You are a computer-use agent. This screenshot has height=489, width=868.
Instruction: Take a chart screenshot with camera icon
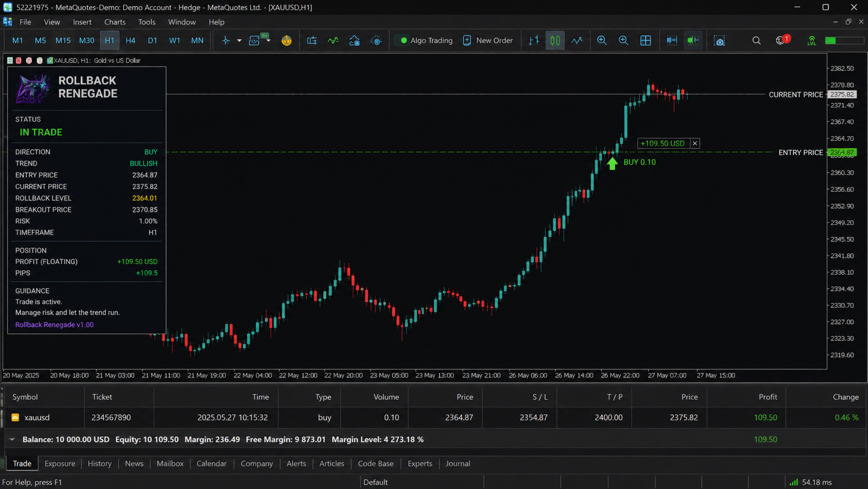point(720,41)
